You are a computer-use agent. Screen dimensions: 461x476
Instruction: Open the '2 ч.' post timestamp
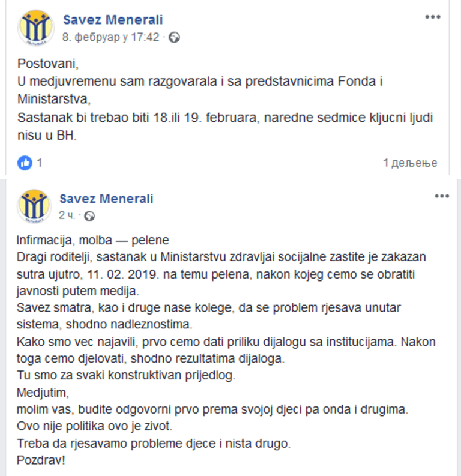[67, 215]
